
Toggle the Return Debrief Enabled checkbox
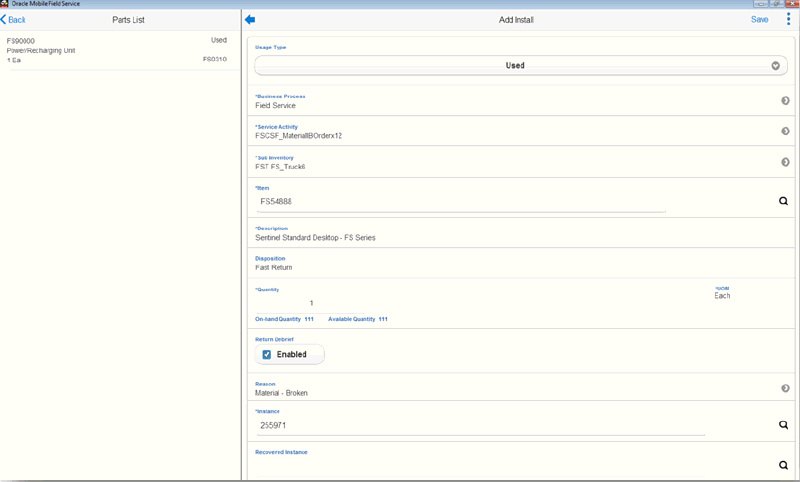[x=266, y=354]
